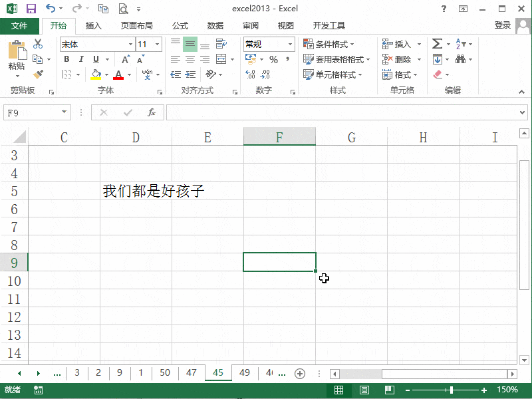
Task: Open the 文件 menu
Action: point(20,25)
